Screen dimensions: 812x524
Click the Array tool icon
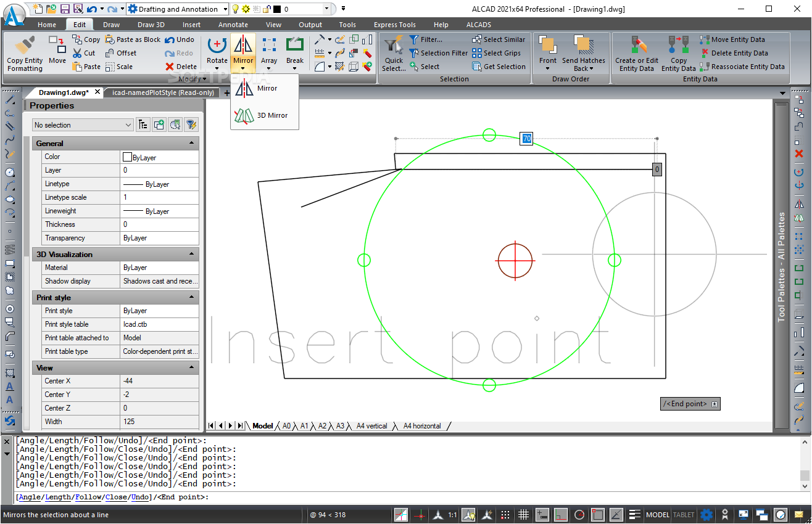tap(269, 45)
